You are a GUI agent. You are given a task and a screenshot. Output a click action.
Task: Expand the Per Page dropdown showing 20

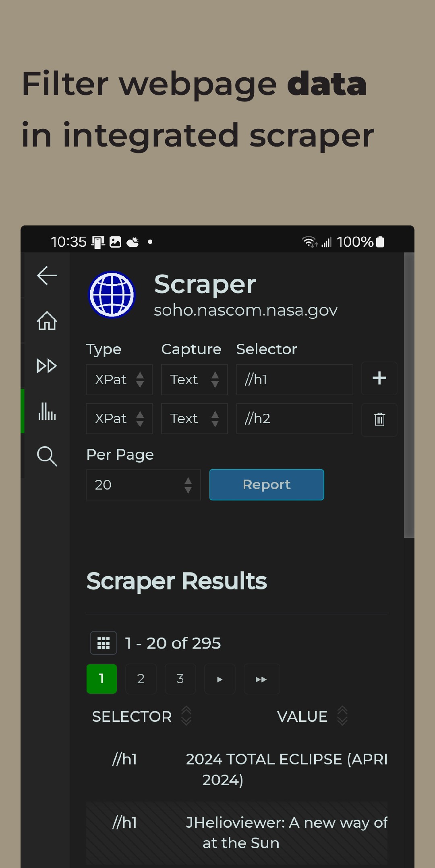point(143,485)
